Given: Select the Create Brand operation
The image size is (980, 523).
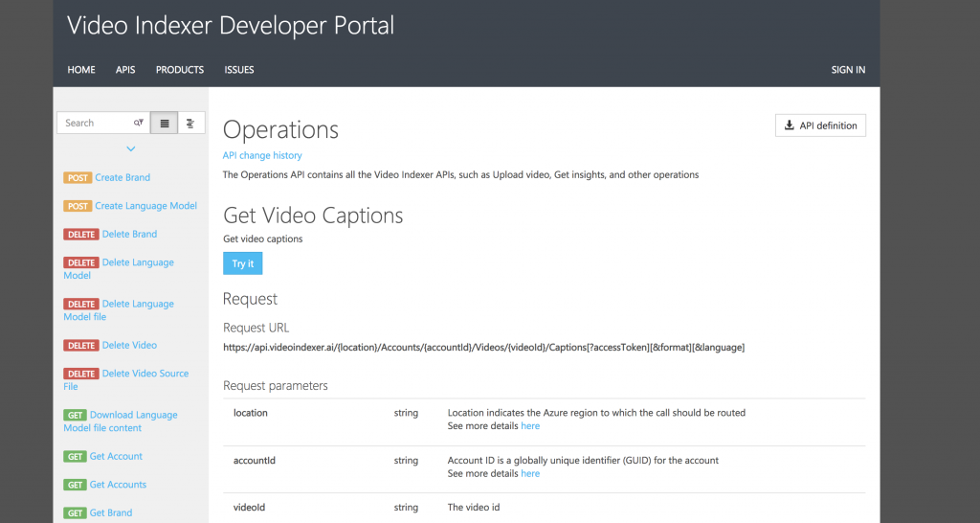Looking at the screenshot, I should point(122,177).
